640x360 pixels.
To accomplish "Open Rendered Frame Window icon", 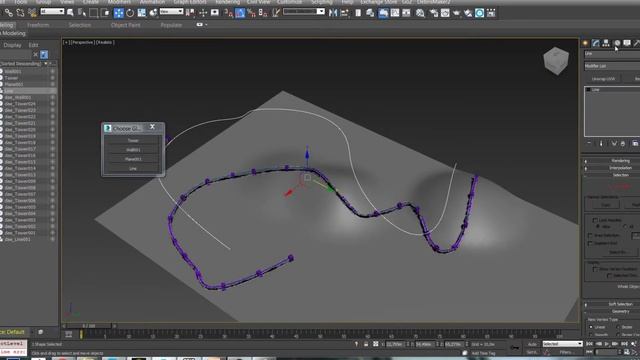I will coord(445,13).
